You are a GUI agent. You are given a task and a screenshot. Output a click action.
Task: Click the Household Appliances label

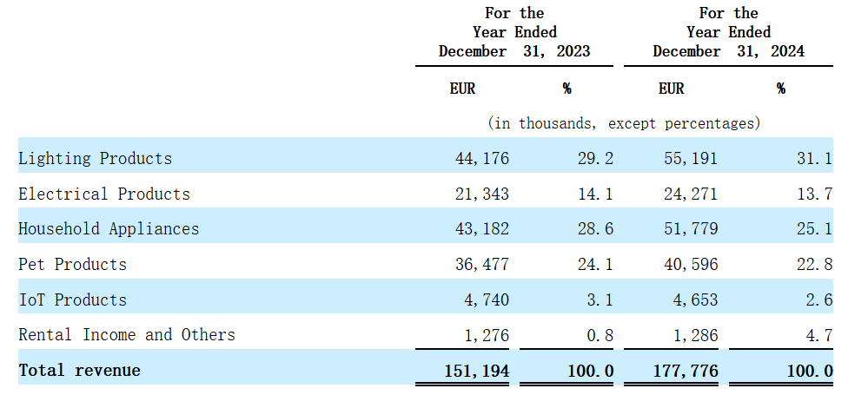coord(109,229)
